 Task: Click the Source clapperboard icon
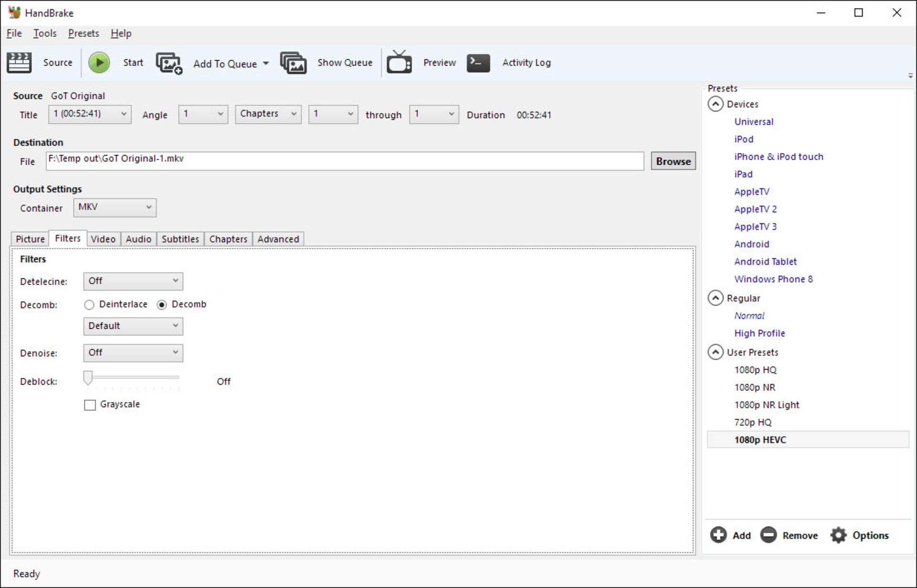(19, 63)
